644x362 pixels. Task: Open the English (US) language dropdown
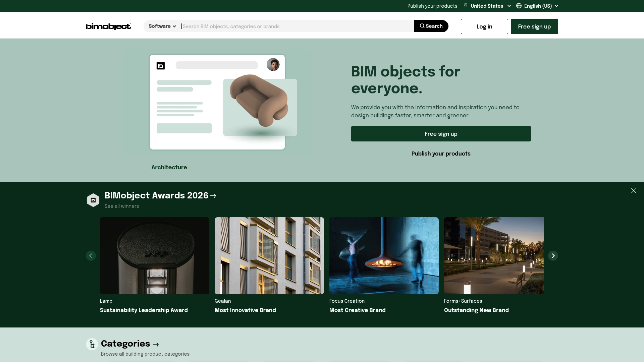coord(541,6)
